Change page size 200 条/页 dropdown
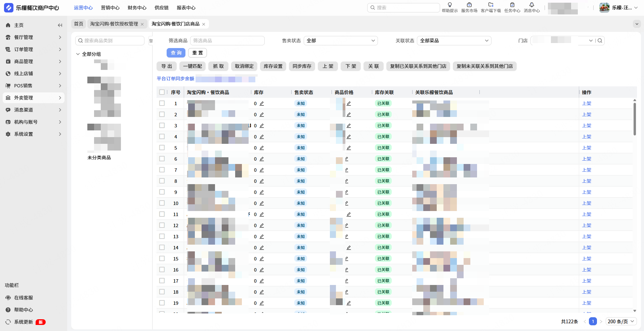The height and width of the screenshot is (331, 644). click(x=621, y=322)
